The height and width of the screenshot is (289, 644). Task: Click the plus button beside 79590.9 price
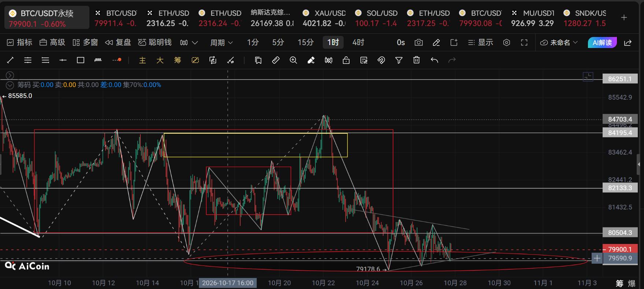(597, 258)
